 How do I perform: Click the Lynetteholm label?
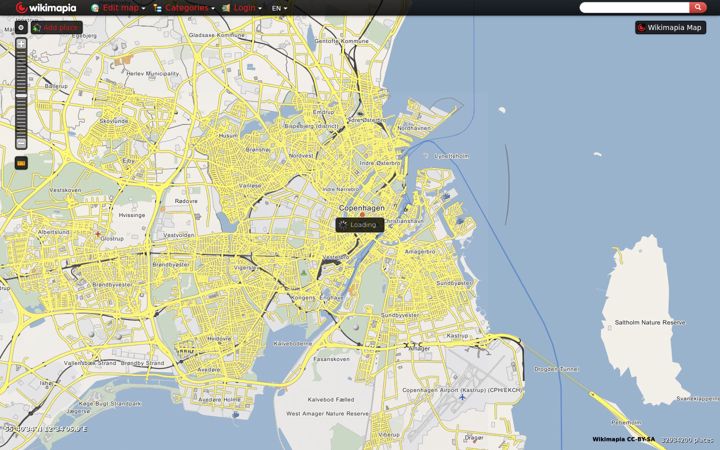pos(451,156)
